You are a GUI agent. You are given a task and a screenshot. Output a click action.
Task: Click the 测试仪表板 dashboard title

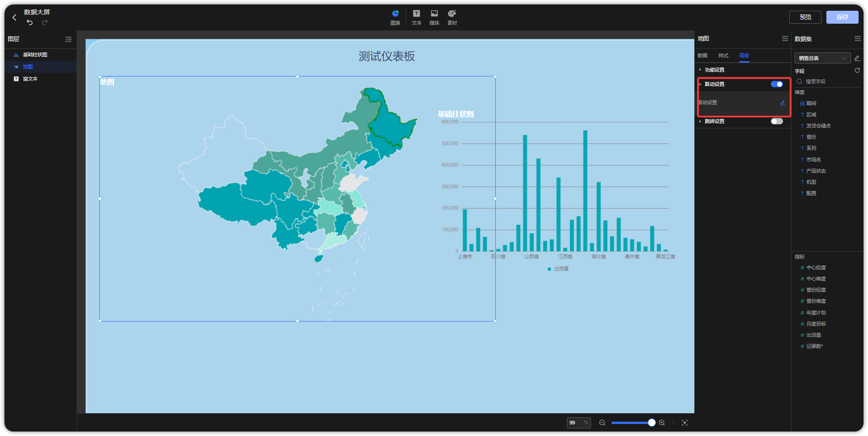(387, 56)
